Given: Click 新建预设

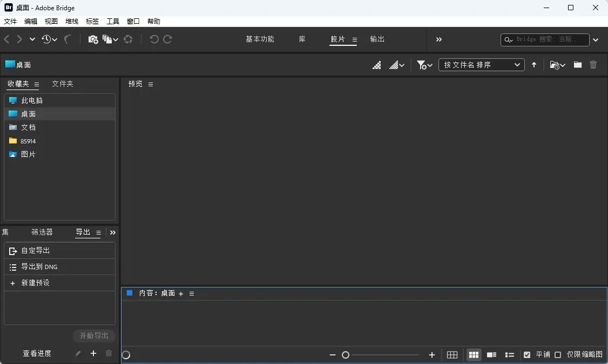Looking at the screenshot, I should pos(60,283).
